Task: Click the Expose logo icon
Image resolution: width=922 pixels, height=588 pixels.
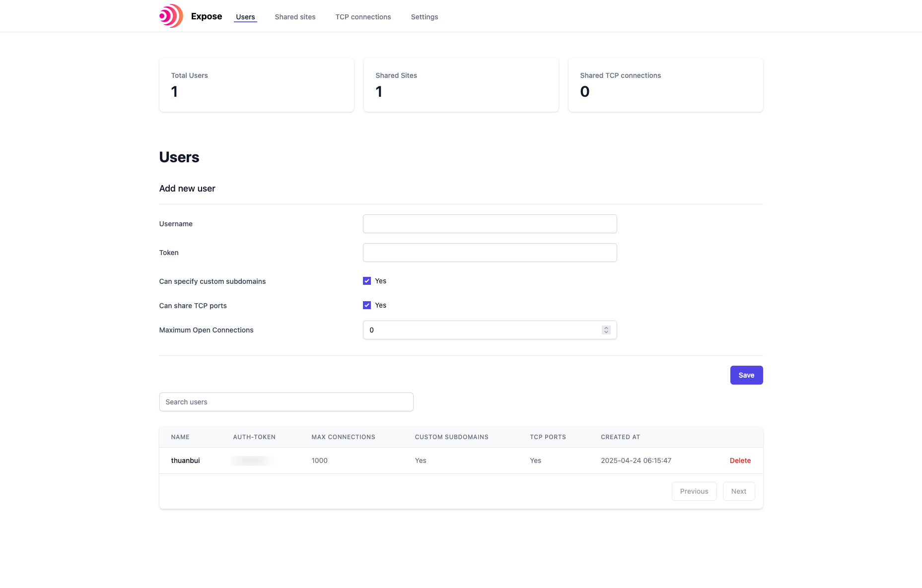Action: (171, 16)
